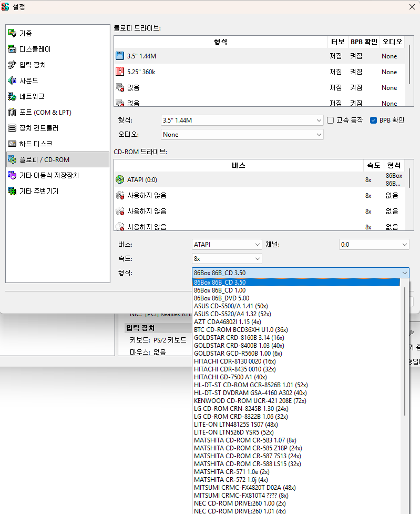This screenshot has width=420, height=514.
Task: Open the 오디오 dropdown showing None
Action: pos(242,134)
